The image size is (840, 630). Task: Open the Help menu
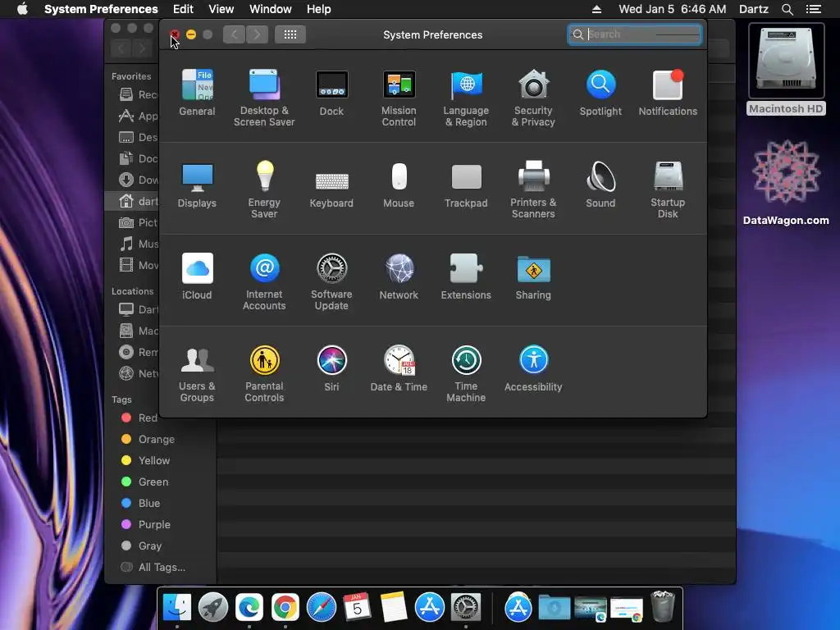click(x=319, y=9)
